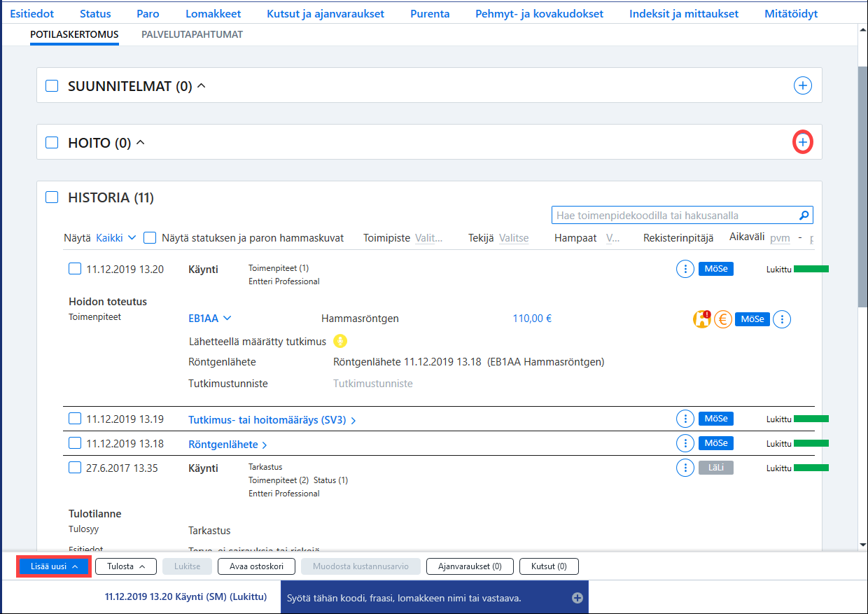This screenshot has height=614, width=868.
Task: Select the 27.6.2017 13.35 visit checkbox
Action: (75, 468)
